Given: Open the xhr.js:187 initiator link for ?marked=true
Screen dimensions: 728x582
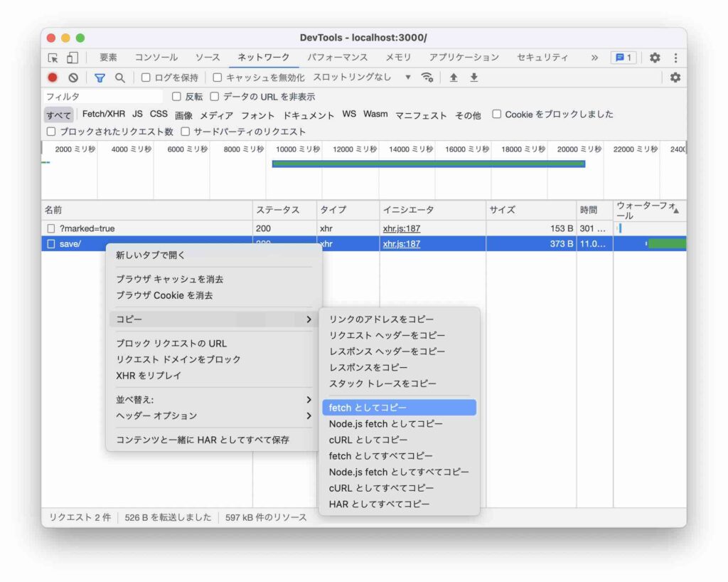Looking at the screenshot, I should [402, 228].
